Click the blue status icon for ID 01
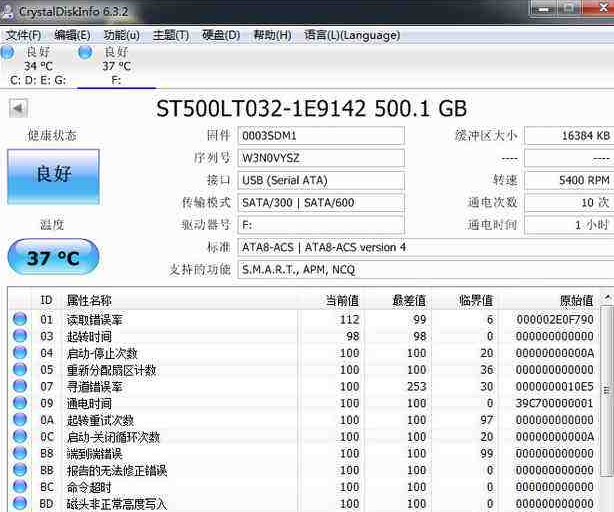This screenshot has height=512, width=614. coord(20,319)
